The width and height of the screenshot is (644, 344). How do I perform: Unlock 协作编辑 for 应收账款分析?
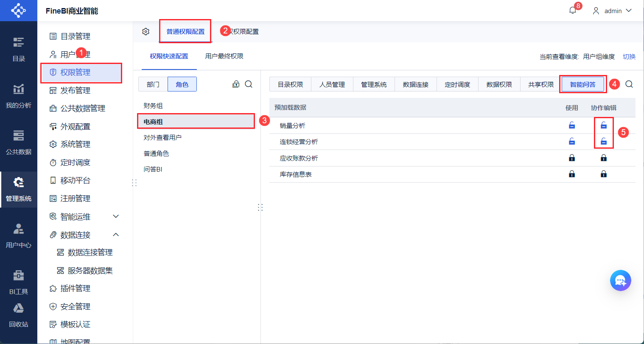pyautogui.click(x=604, y=158)
